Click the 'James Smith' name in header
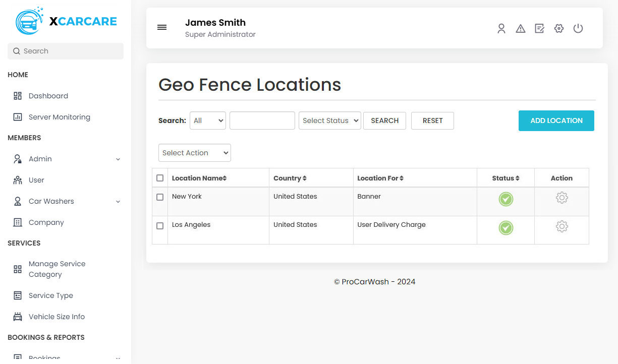618x364 pixels. coord(215,22)
